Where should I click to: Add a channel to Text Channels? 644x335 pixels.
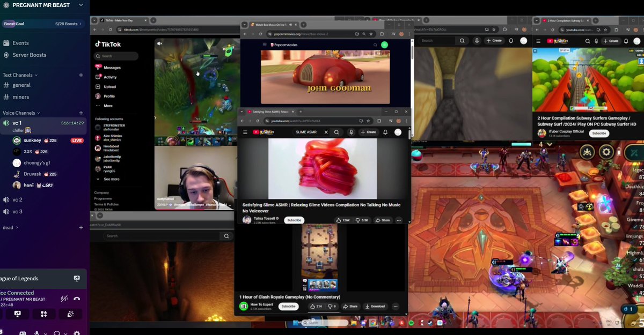tap(81, 75)
